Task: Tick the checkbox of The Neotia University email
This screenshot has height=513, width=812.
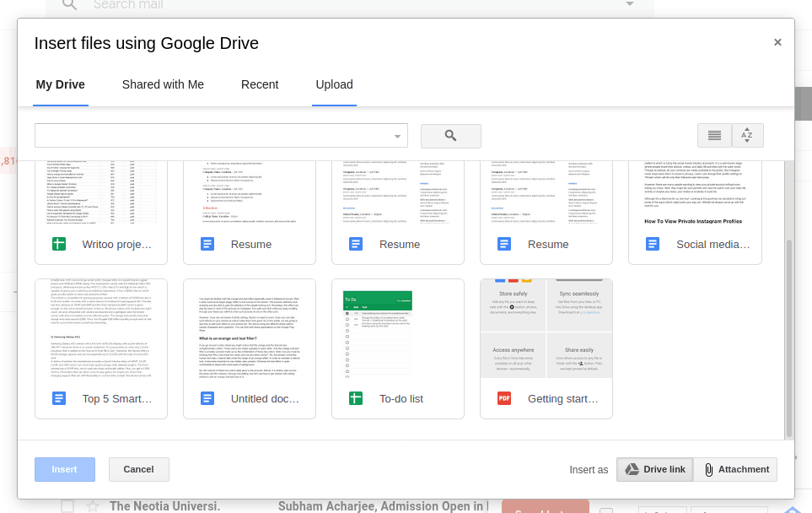Action: [x=67, y=506]
